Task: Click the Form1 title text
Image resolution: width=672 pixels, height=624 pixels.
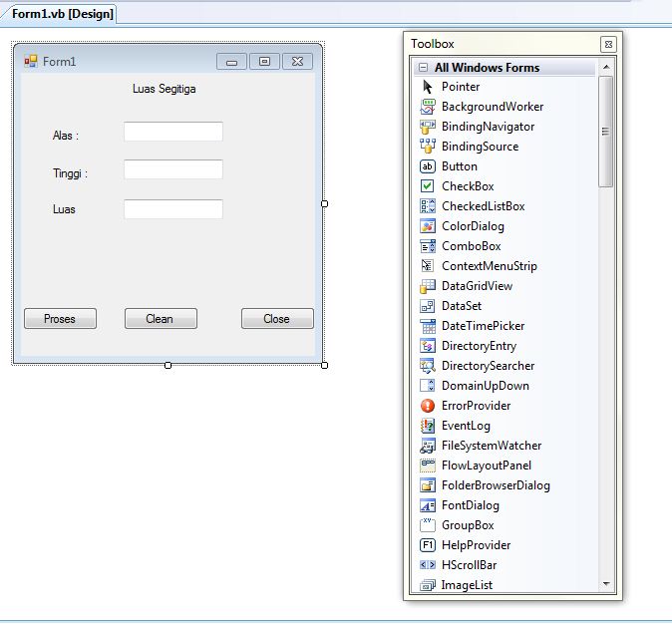Action: [x=59, y=62]
